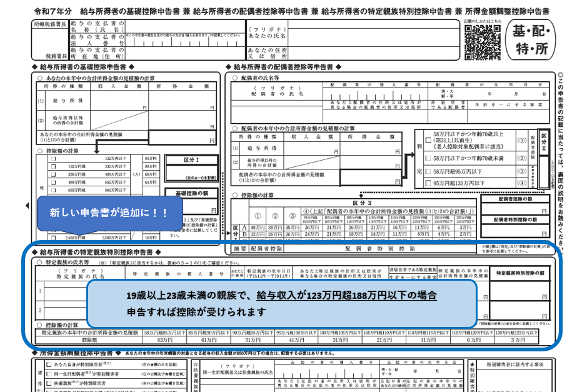
Task: Click the 新しい申告書が追加に!! callout
Action: 109,213
